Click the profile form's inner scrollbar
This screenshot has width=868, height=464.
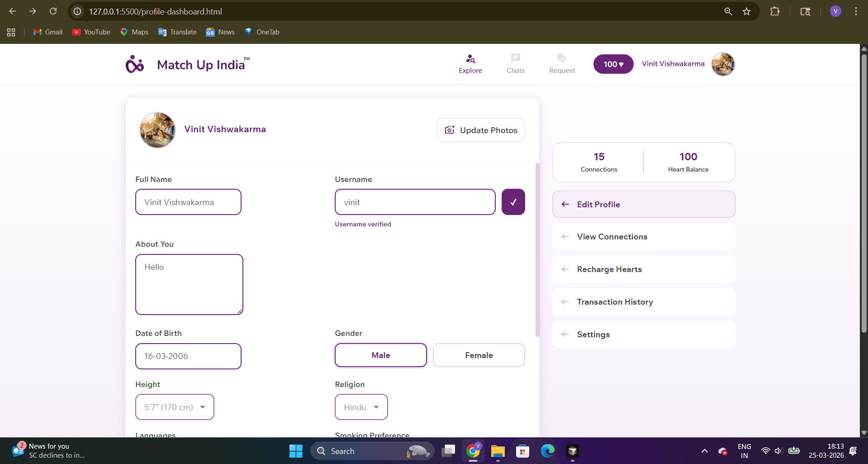pos(537,250)
